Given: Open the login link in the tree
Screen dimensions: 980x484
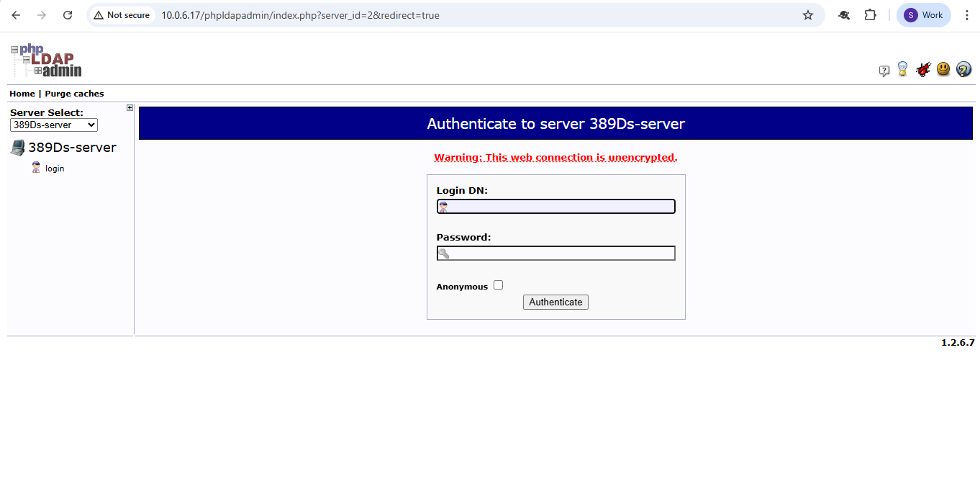Looking at the screenshot, I should point(55,169).
